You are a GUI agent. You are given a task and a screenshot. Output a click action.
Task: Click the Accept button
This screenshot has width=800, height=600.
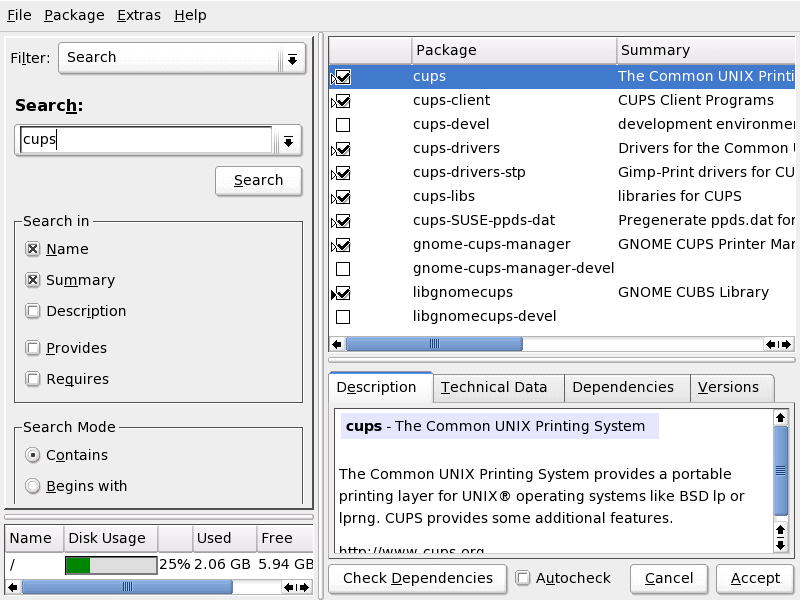755,578
